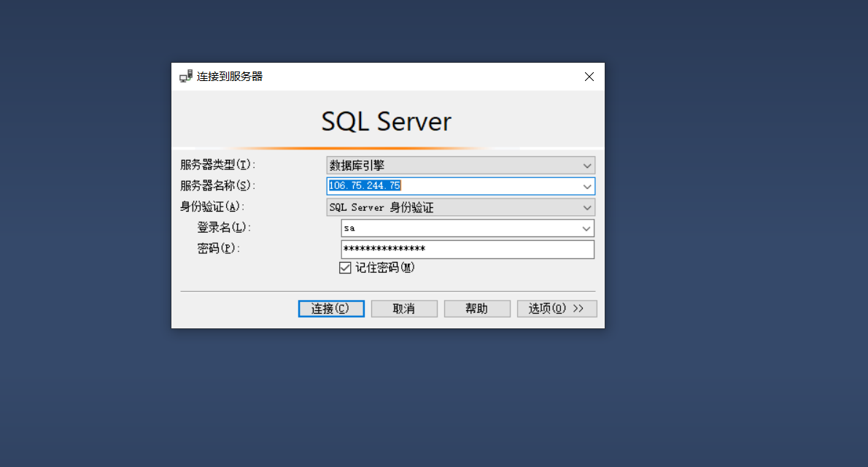Open help via the 帮助 button
The height and width of the screenshot is (467, 868).
click(477, 309)
